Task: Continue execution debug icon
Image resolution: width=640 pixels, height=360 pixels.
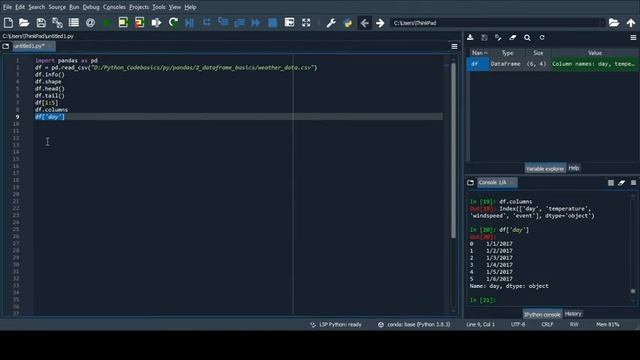Action: point(256,23)
